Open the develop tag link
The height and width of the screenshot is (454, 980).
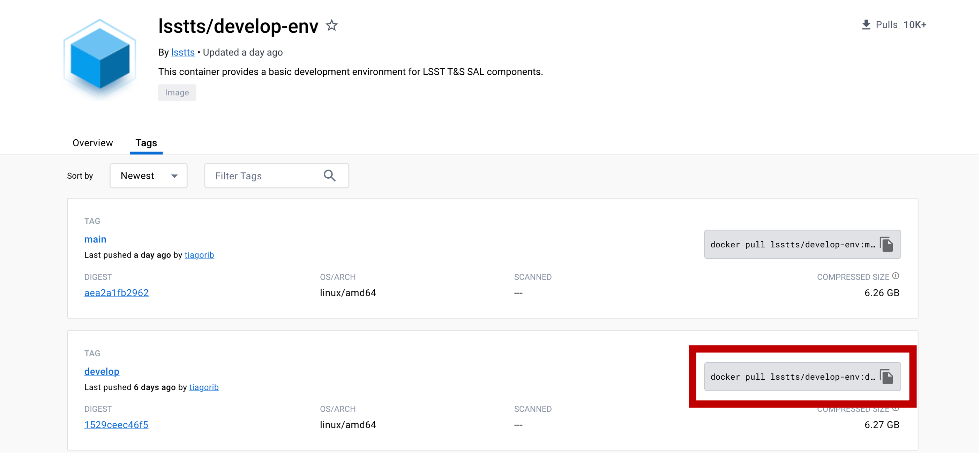(x=102, y=371)
